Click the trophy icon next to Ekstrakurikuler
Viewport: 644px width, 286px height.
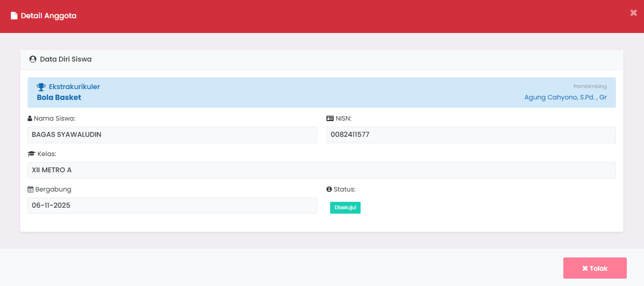(x=41, y=87)
